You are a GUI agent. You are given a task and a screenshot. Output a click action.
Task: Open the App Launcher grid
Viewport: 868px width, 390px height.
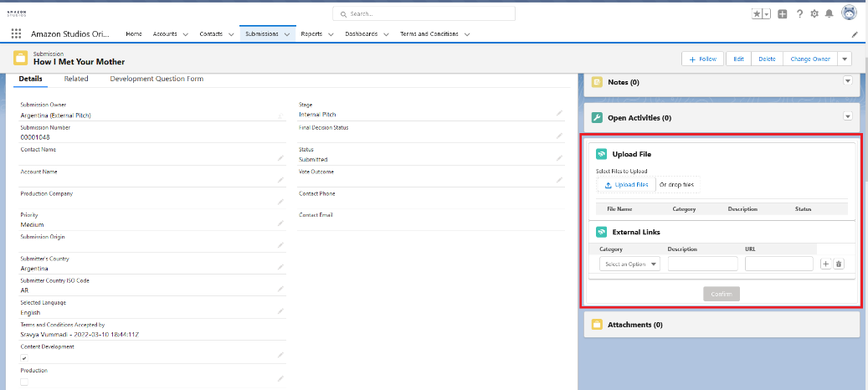[x=16, y=33]
